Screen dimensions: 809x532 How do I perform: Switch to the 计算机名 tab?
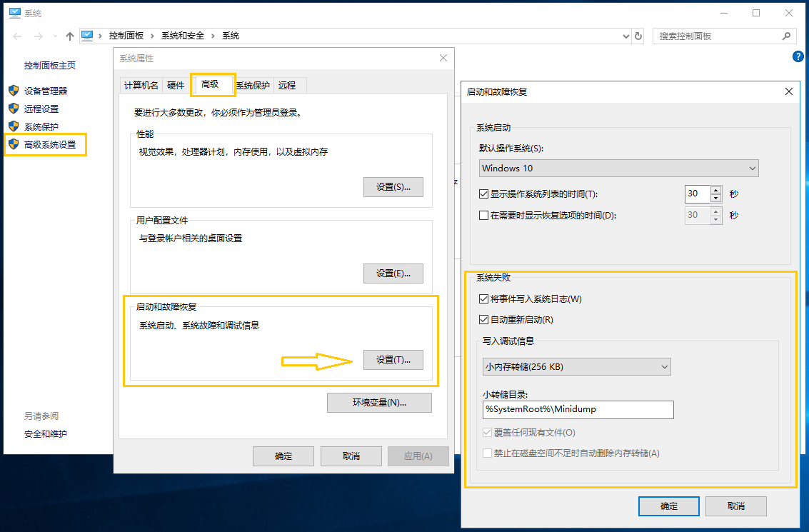point(141,84)
